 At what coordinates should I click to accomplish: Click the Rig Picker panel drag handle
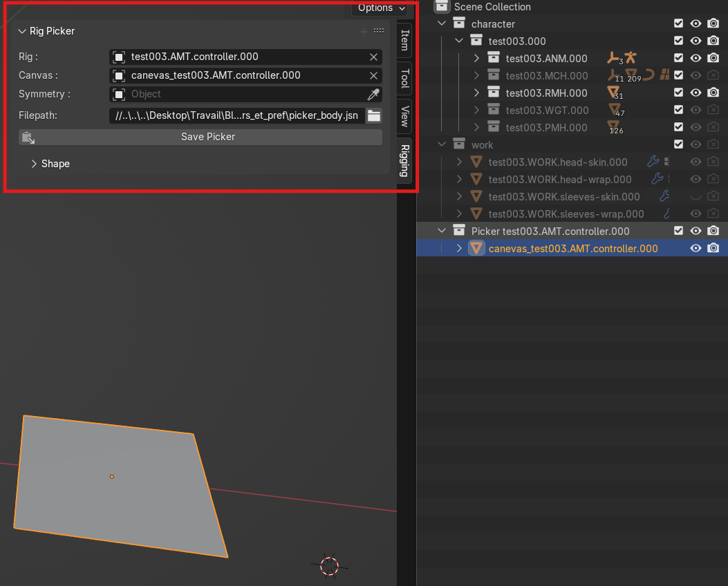click(379, 31)
